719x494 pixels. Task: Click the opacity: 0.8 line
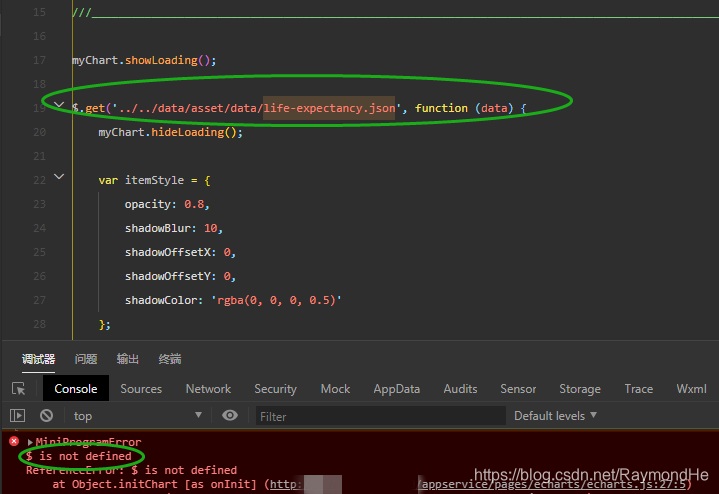[167, 204]
